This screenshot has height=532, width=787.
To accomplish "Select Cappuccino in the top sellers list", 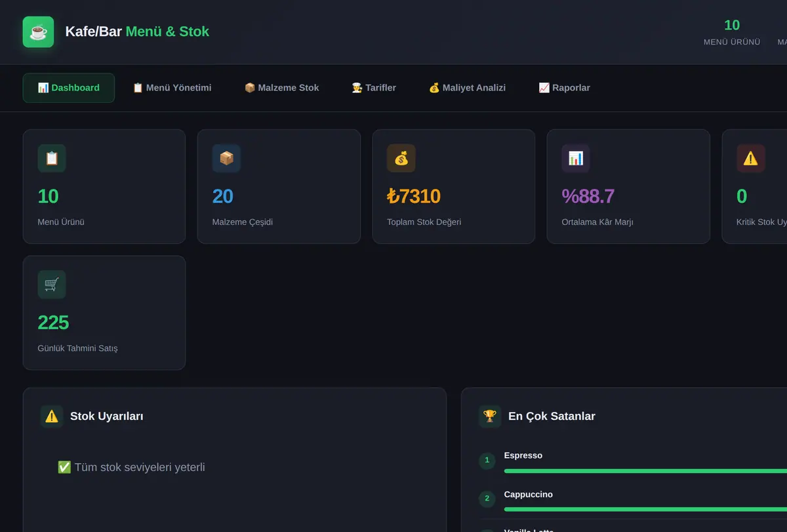I will click(x=529, y=494).
